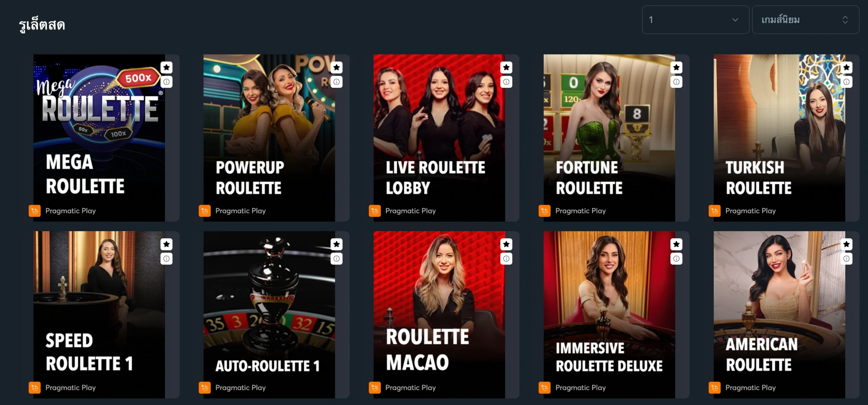868x405 pixels.
Task: Open the Turkish Roulette game card
Action: (x=779, y=138)
